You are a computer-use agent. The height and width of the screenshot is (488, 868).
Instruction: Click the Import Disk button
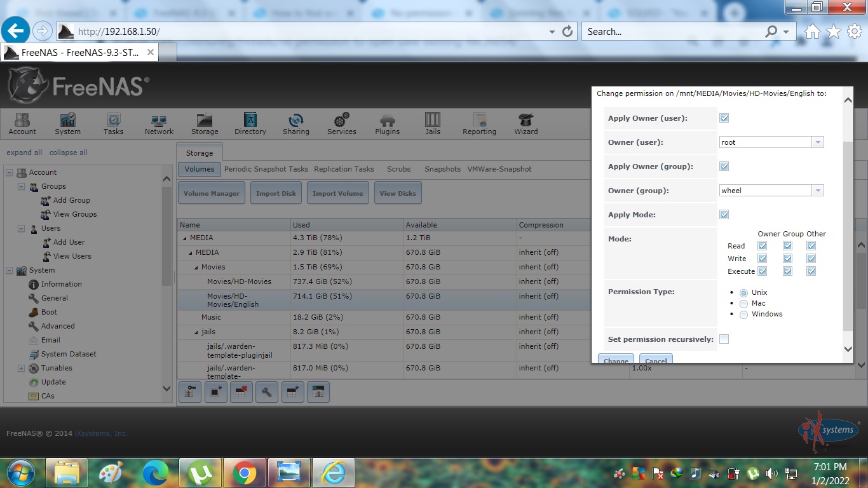[276, 193]
